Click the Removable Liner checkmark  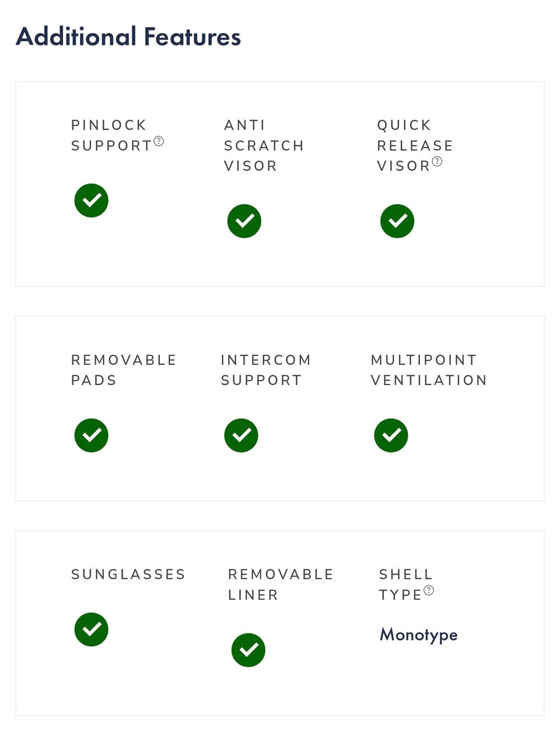tap(249, 650)
